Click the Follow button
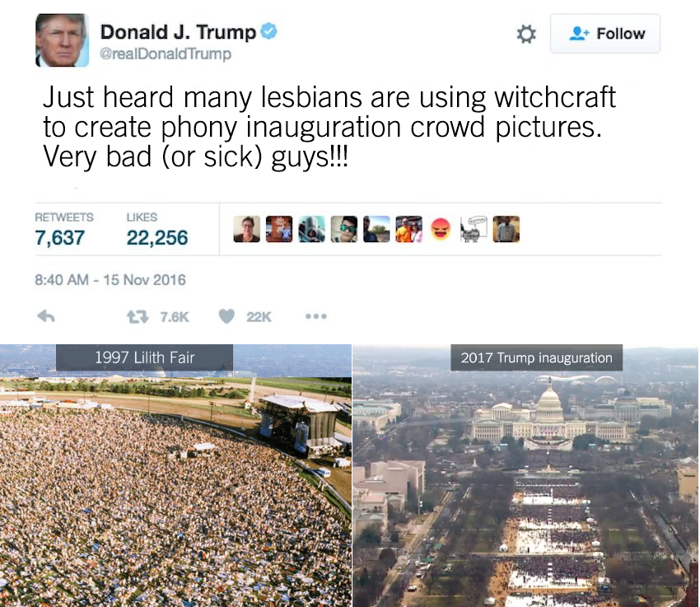This screenshot has width=700, height=607. coord(605,34)
